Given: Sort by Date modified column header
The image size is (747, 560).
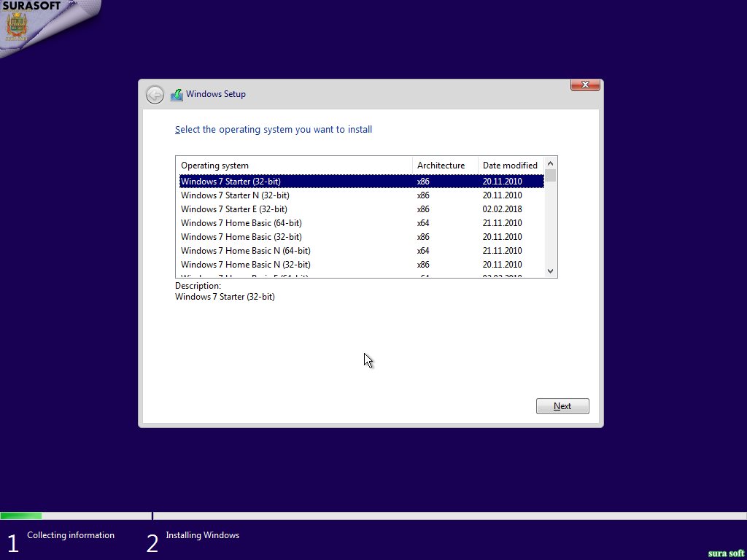Looking at the screenshot, I should click(x=511, y=166).
